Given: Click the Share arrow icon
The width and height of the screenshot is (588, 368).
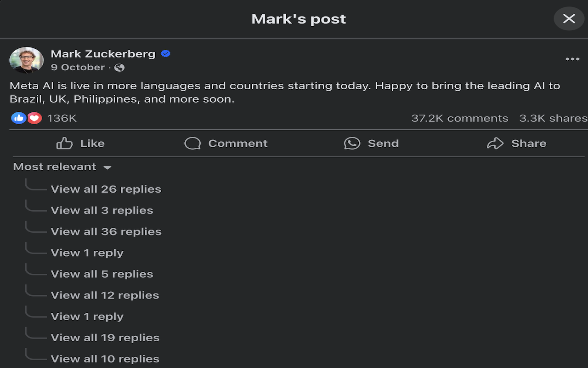Looking at the screenshot, I should 495,144.
